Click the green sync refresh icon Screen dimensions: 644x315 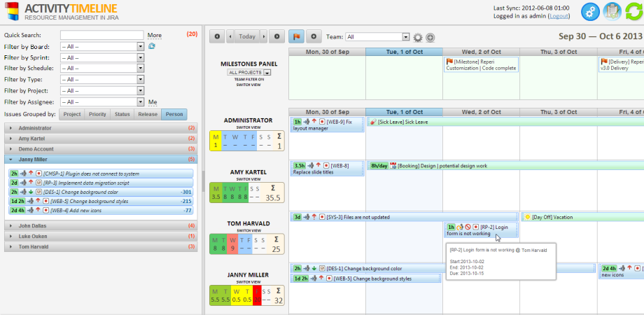pyautogui.click(x=633, y=12)
